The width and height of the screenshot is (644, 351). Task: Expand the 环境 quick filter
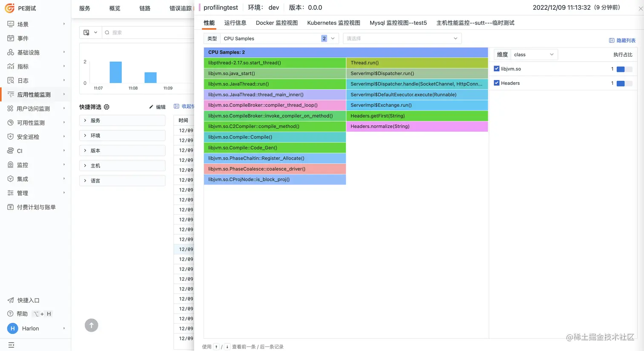122,135
